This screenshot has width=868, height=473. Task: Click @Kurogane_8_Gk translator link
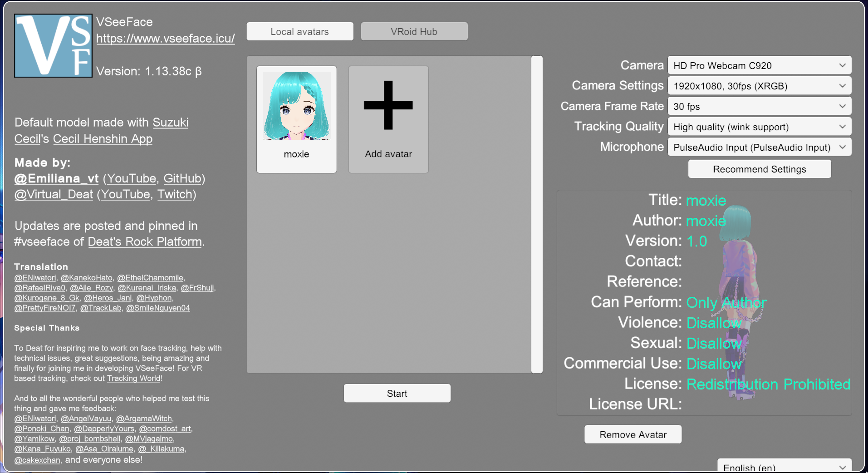(47, 298)
